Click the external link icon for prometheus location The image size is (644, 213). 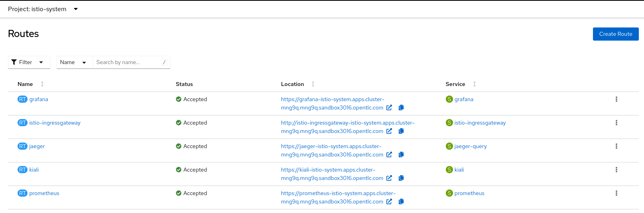pyautogui.click(x=389, y=201)
